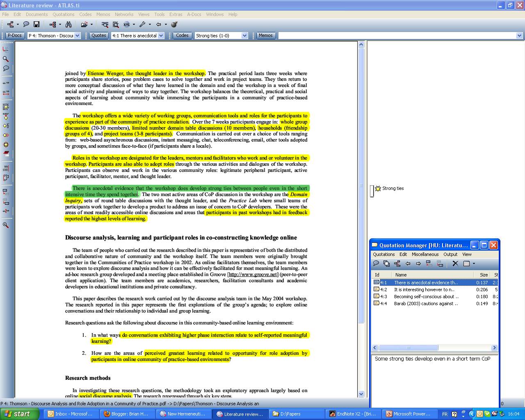This screenshot has height=420, width=525.
Task: Click the overlapping windows icon in Quotation Manager
Action: click(x=386, y=263)
